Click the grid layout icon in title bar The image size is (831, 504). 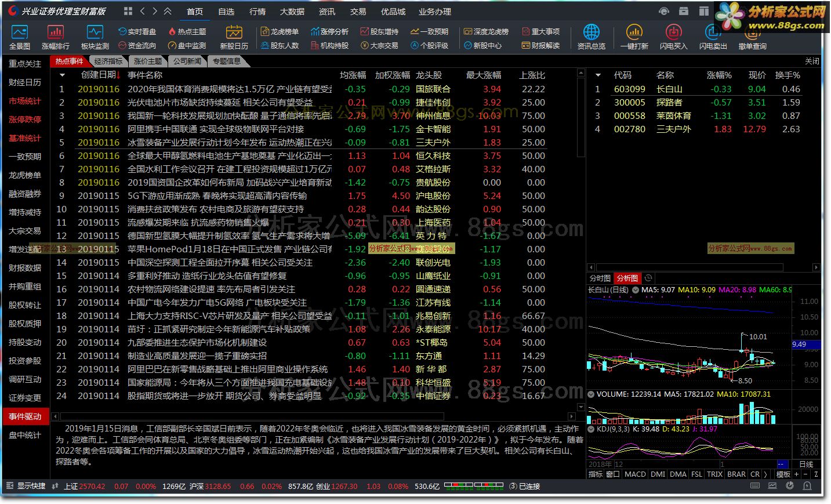coord(128,11)
